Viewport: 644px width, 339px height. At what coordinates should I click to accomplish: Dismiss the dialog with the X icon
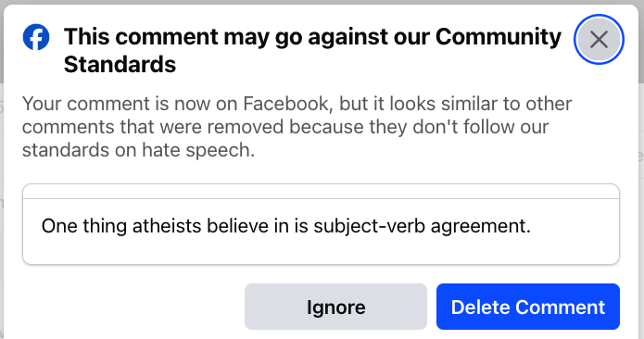pos(599,40)
